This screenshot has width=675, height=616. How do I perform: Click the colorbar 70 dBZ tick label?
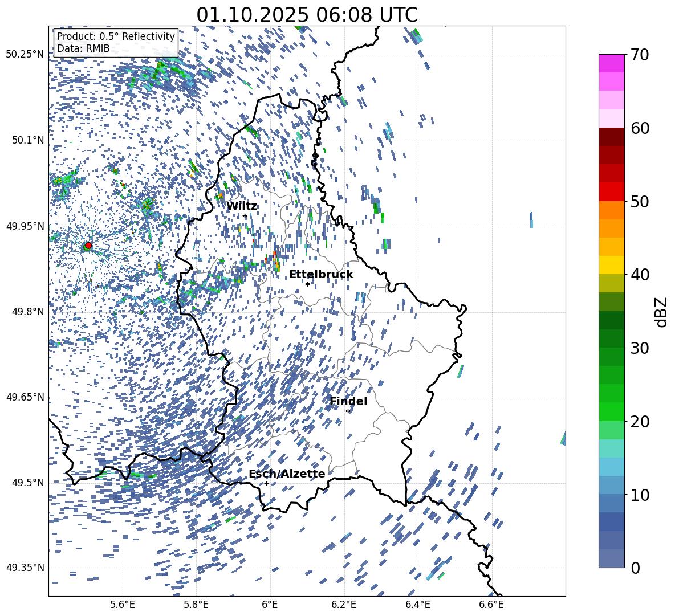(640, 55)
